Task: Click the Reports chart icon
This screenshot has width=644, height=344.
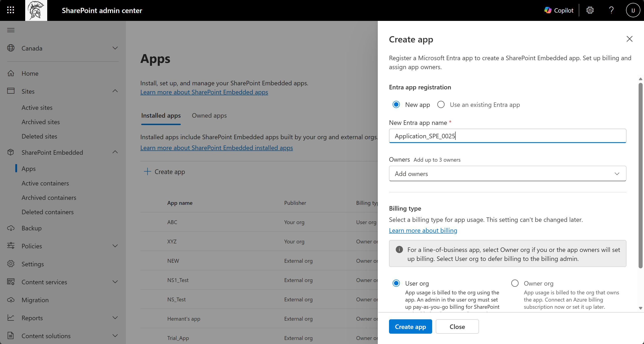Action: (x=11, y=318)
